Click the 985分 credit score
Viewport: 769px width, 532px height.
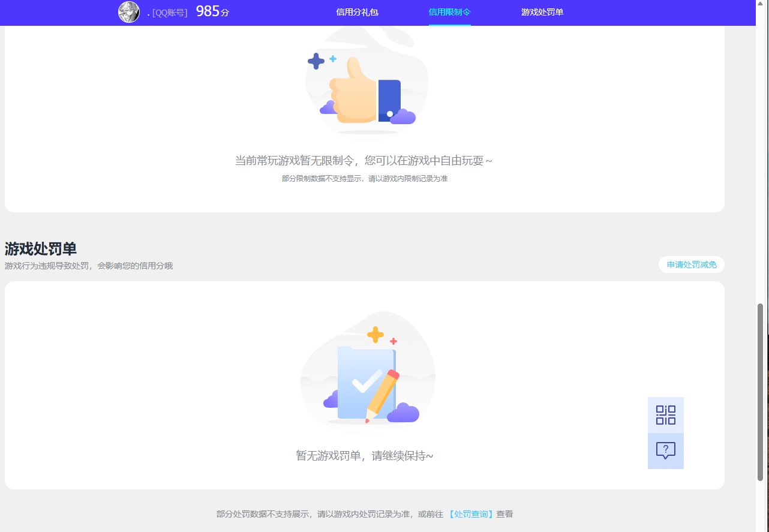(x=212, y=11)
